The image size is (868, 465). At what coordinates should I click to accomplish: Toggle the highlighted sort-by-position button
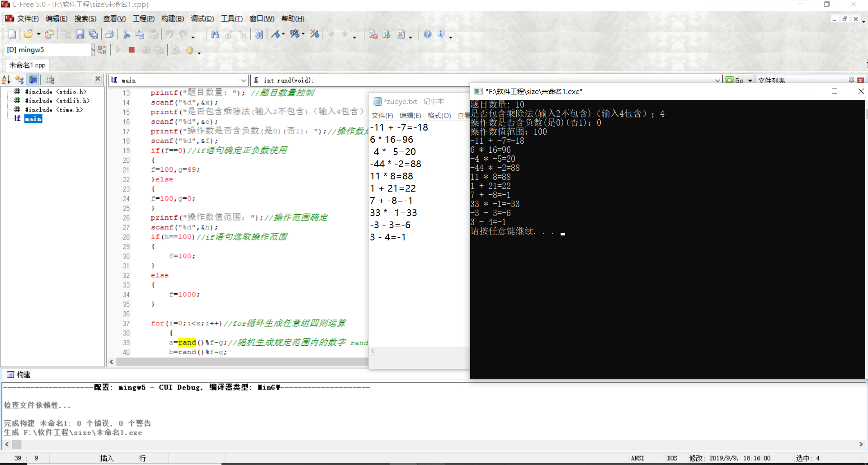(x=33, y=80)
